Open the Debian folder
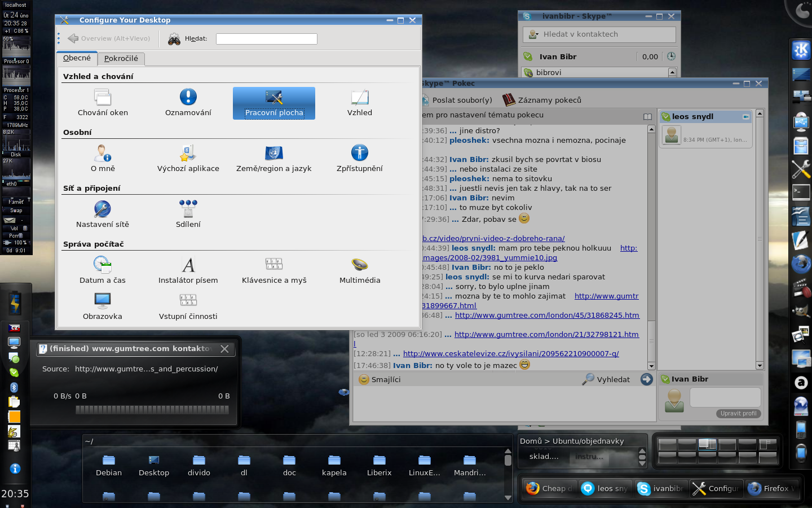Screen dimensions: 812x508 coord(109,466)
